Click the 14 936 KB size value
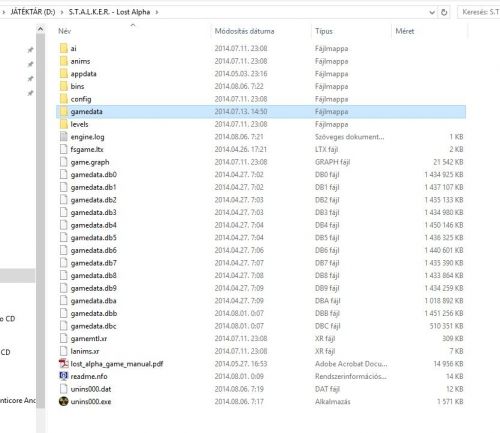The height and width of the screenshot is (433, 500). [x=448, y=364]
